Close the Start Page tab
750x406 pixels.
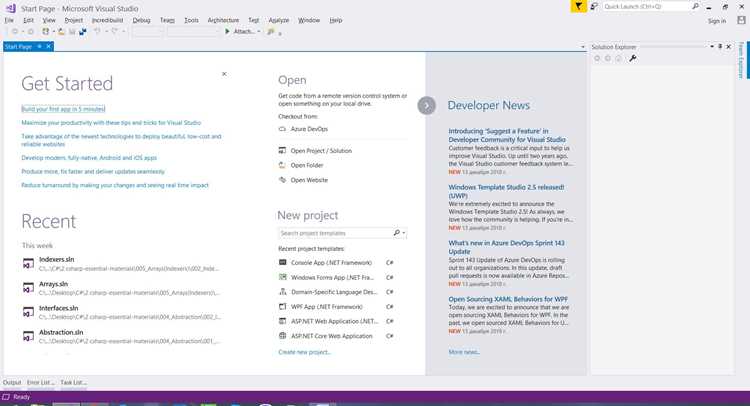(x=48, y=46)
